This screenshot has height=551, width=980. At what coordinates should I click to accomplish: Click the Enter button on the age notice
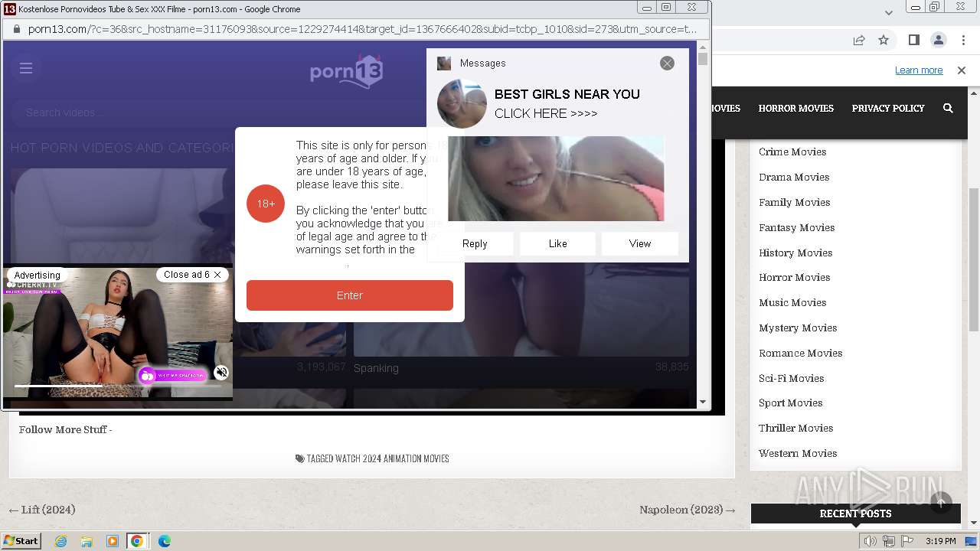tap(350, 295)
